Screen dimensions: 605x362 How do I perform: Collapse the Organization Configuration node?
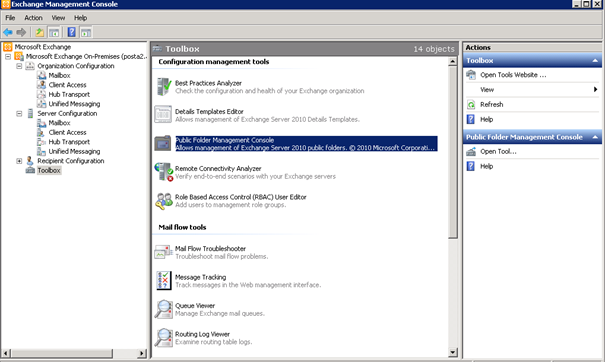point(19,66)
